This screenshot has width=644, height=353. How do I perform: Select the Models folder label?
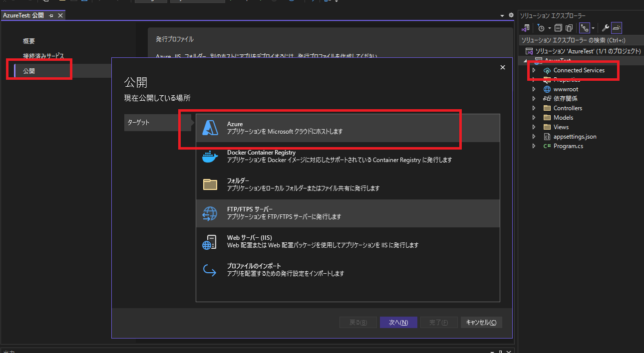point(563,118)
